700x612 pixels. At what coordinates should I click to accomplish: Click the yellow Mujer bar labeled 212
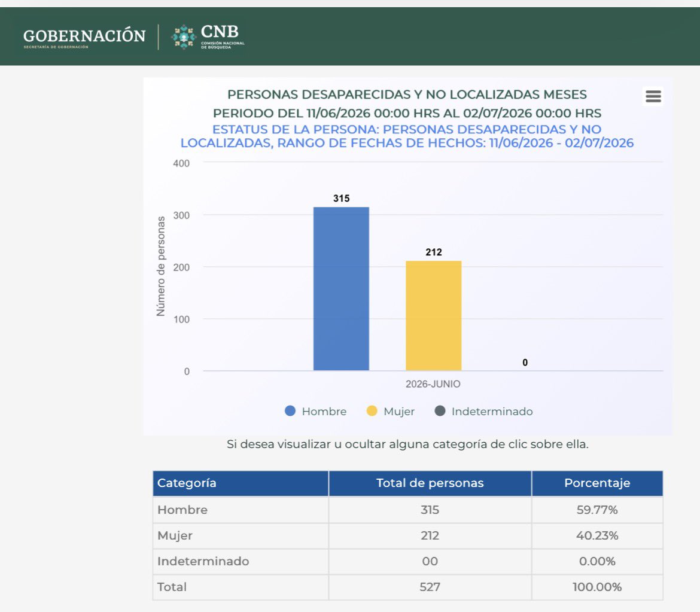tap(434, 316)
